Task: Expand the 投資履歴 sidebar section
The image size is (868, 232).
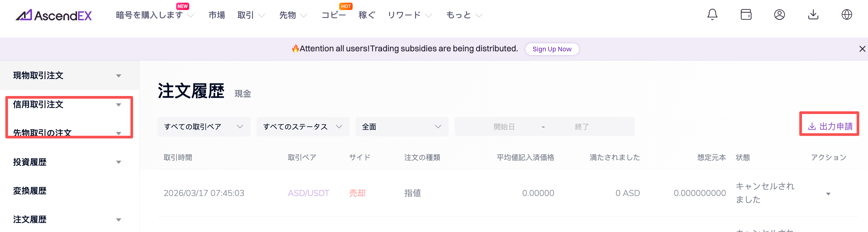Action: (67, 162)
